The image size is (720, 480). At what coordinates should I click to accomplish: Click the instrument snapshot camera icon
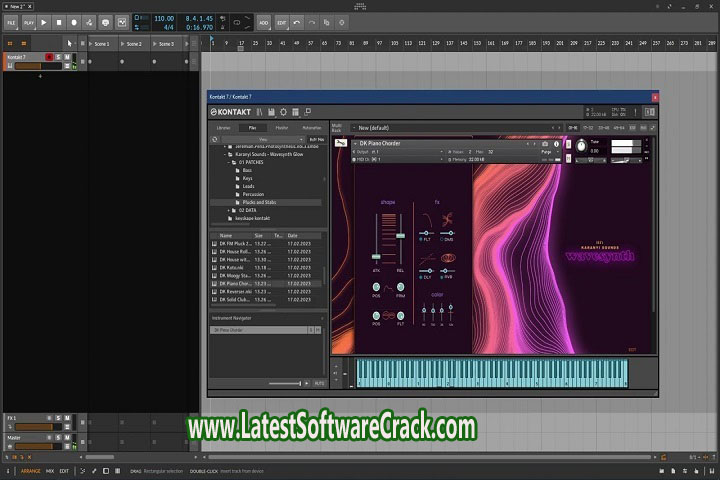pyautogui.click(x=544, y=144)
